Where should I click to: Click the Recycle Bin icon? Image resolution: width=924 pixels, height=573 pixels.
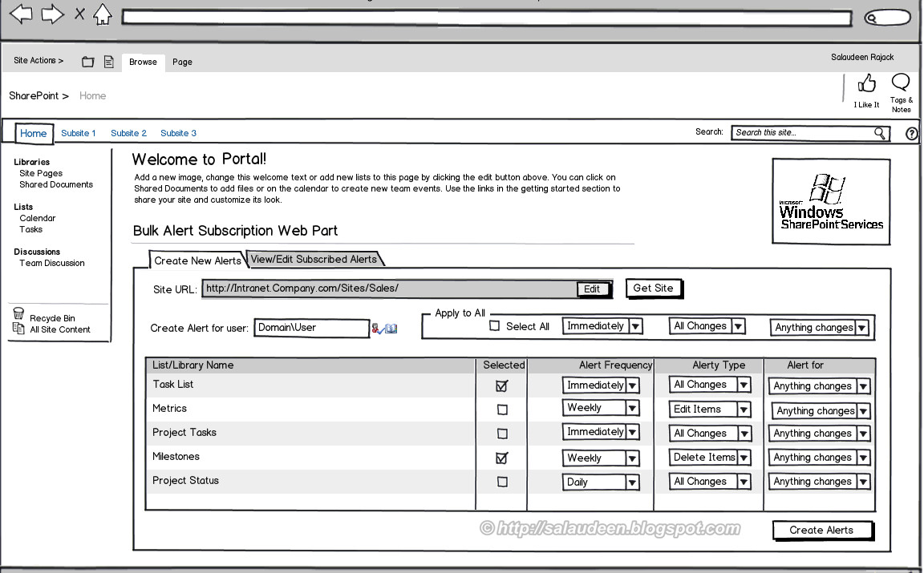[x=18, y=313]
